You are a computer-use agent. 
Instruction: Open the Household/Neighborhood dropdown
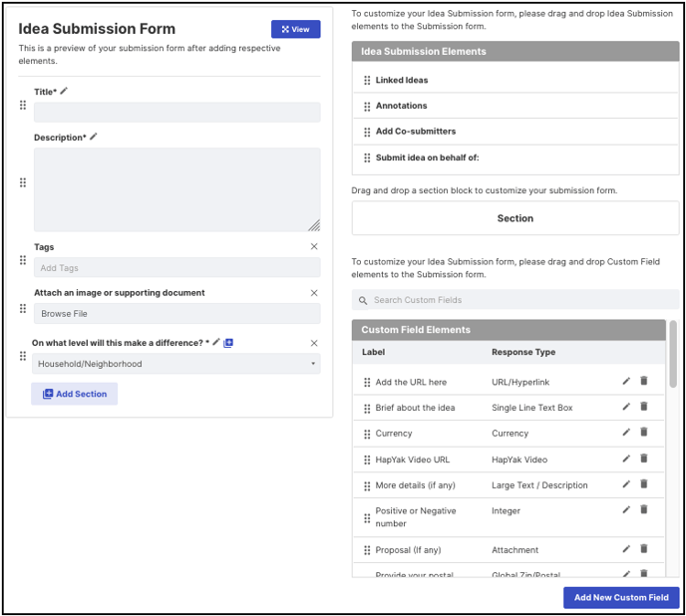click(175, 364)
